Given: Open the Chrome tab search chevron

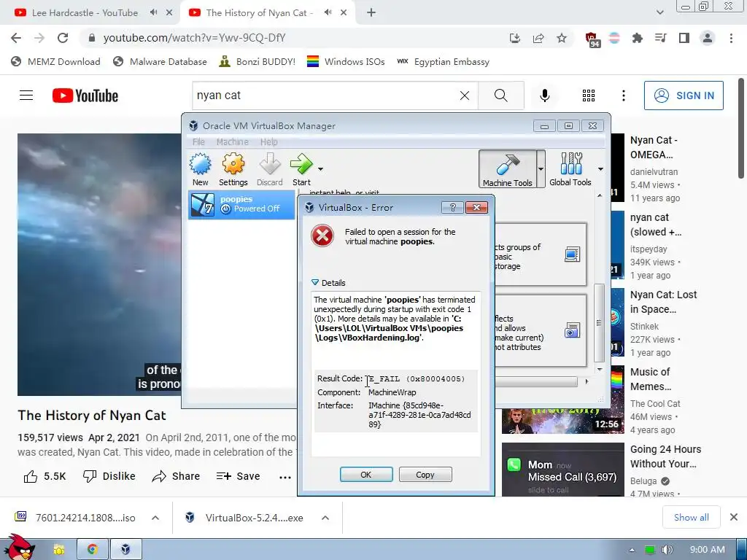Looking at the screenshot, I should pos(659,13).
